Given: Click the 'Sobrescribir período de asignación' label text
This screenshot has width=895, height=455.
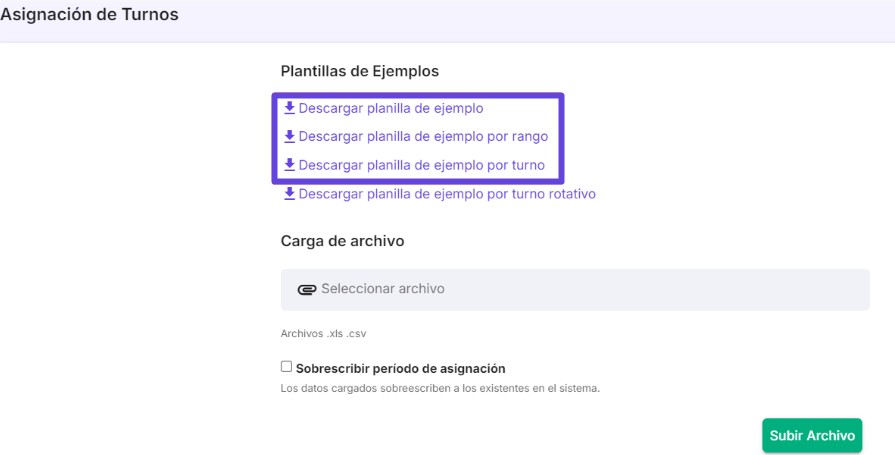Looking at the screenshot, I should [x=400, y=368].
